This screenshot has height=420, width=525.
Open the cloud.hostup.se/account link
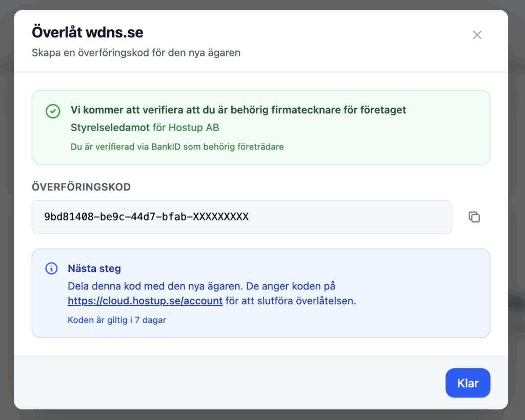145,301
